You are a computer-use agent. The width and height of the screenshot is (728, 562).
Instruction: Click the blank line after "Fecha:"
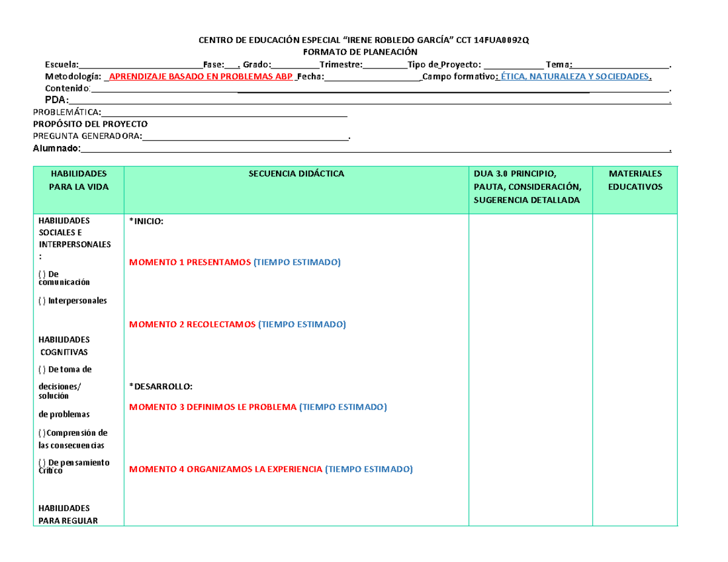(372, 76)
